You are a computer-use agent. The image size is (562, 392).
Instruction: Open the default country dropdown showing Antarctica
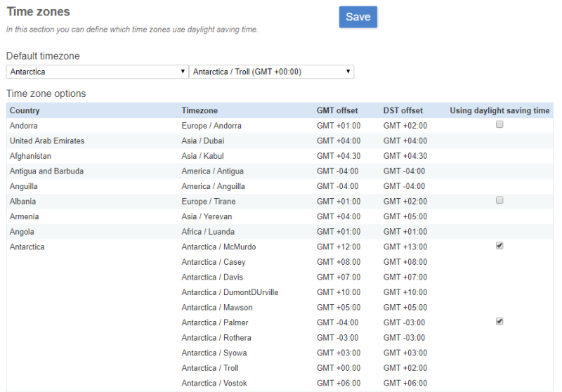click(x=97, y=72)
